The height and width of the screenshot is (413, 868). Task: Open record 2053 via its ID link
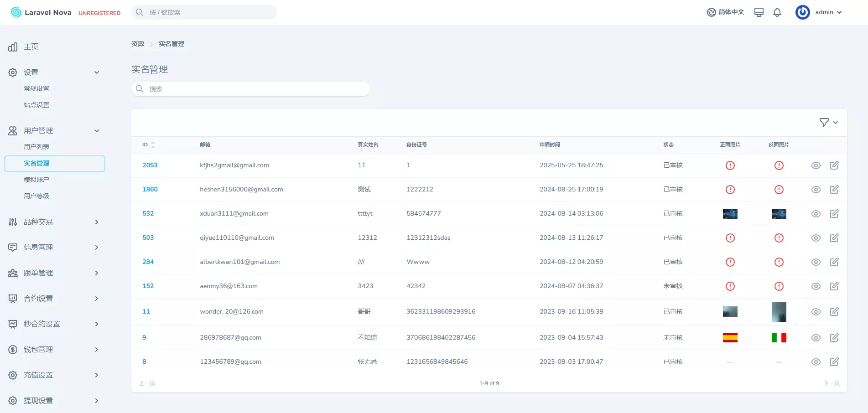tap(150, 165)
